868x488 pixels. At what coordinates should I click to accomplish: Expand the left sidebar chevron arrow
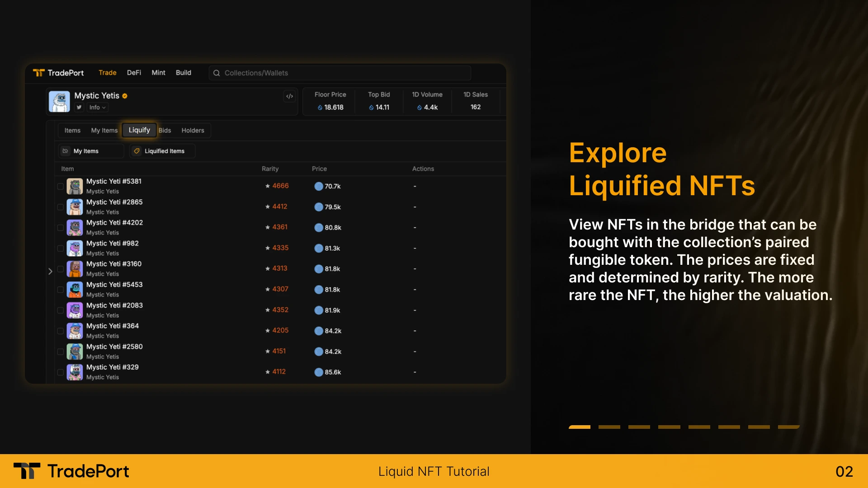tap(50, 271)
